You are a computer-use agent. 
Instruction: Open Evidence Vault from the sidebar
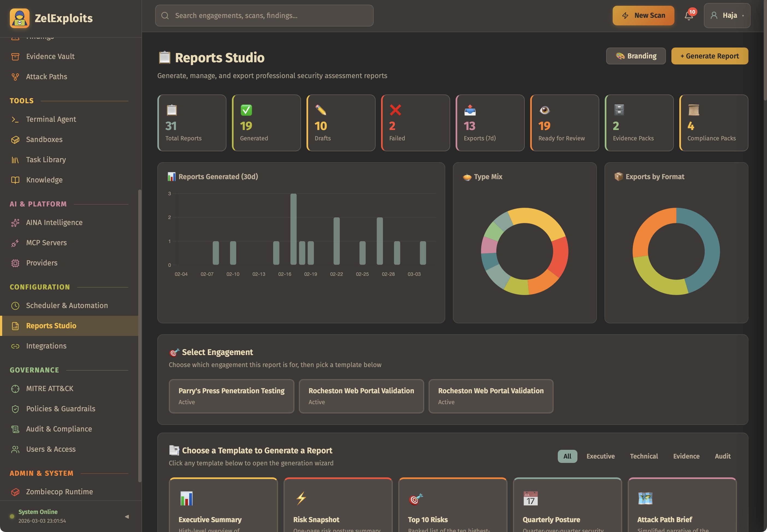(x=50, y=56)
